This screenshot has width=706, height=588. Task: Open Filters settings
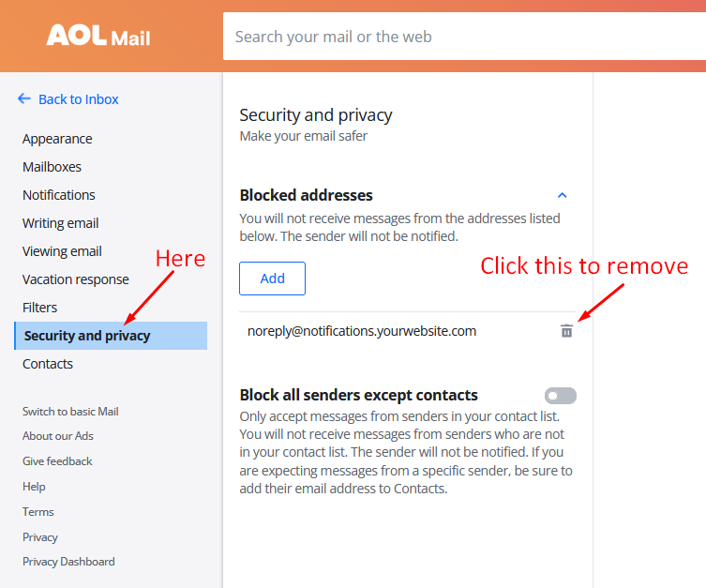39,308
